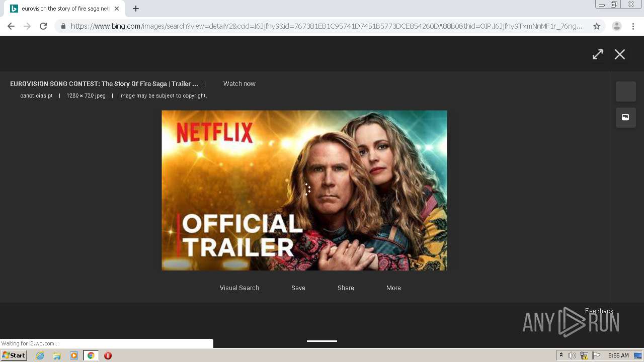Screen dimensions: 644x362
Task: Click the image icon in right sidebar
Action: tap(625, 117)
